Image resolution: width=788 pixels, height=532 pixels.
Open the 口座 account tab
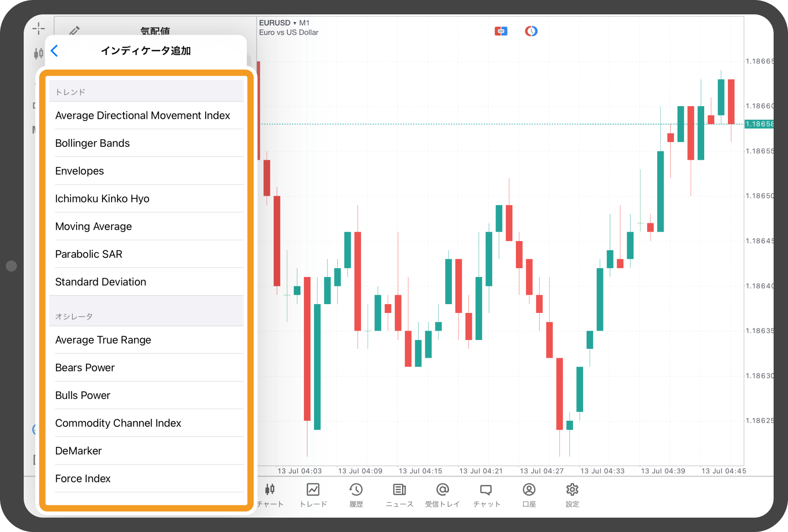tap(529, 495)
